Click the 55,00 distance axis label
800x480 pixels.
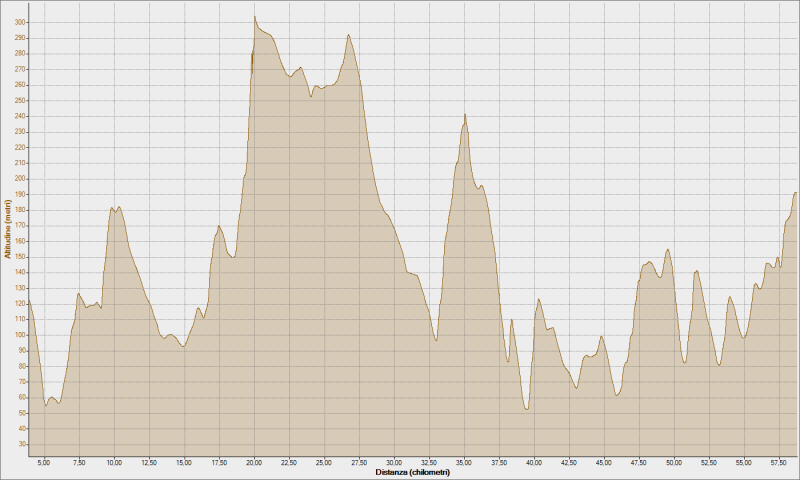click(744, 463)
